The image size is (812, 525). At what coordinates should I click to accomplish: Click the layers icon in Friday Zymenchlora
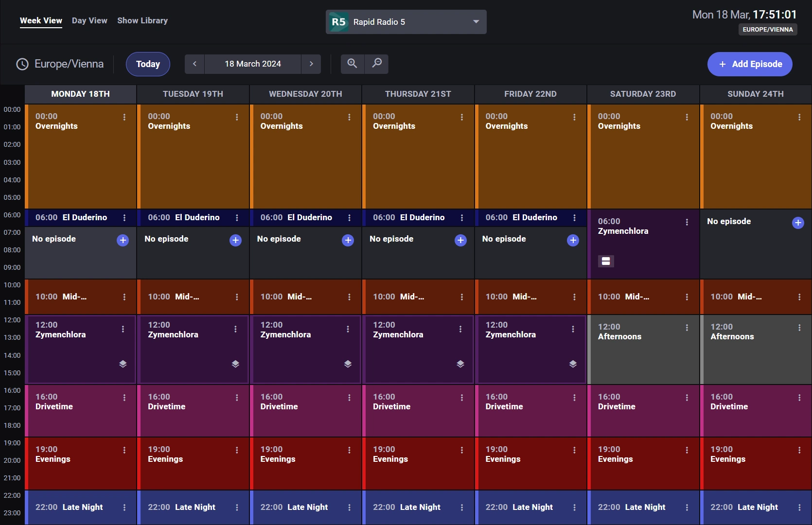[573, 364]
